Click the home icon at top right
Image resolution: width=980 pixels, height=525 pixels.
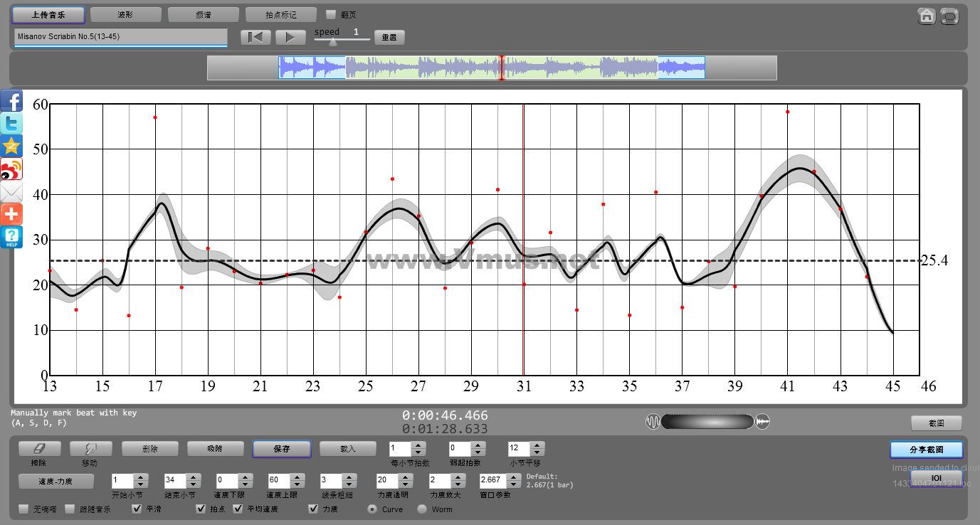pos(926,16)
